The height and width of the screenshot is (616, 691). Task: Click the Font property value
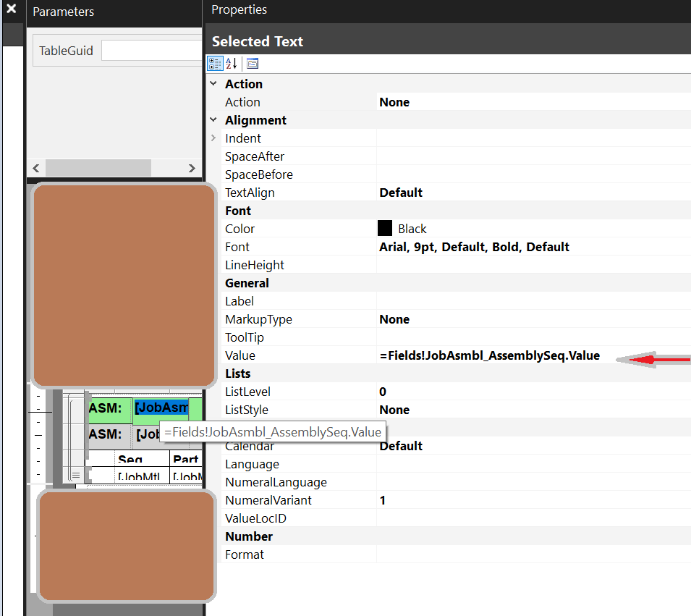coord(474,247)
